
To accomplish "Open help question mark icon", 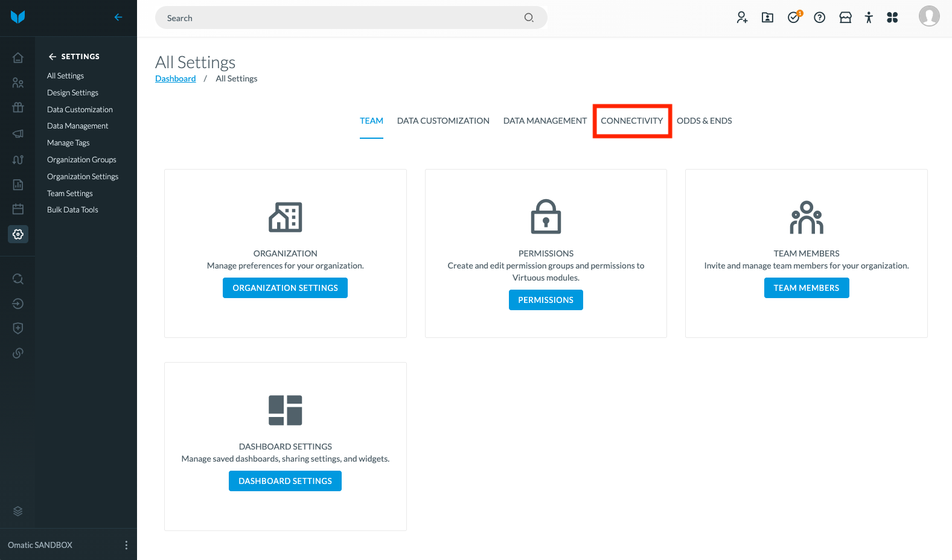I will pos(820,17).
